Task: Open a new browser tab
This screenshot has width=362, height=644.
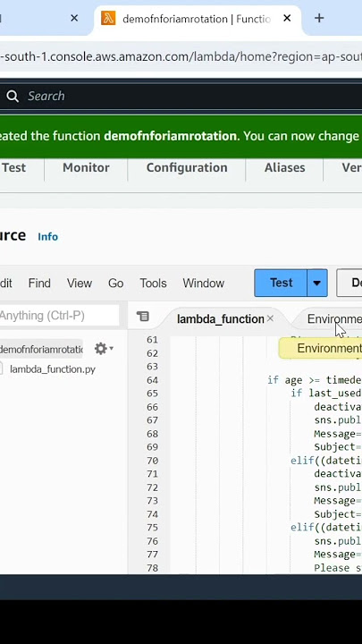Action: point(319,18)
